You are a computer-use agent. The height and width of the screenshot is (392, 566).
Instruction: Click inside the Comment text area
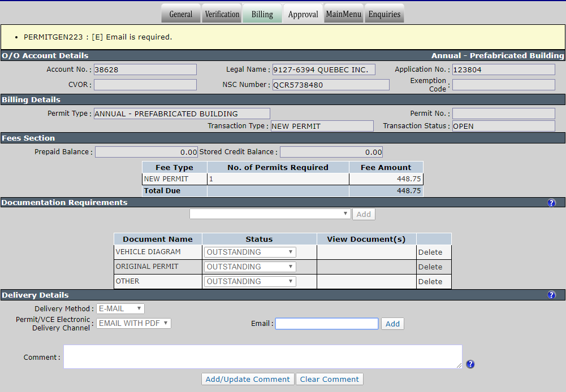point(263,356)
